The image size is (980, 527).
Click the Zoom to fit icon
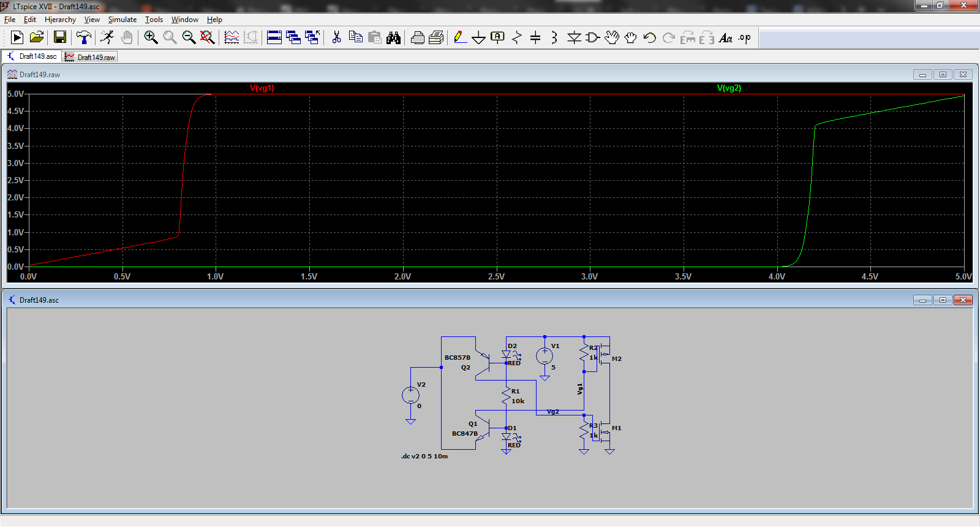(x=208, y=38)
